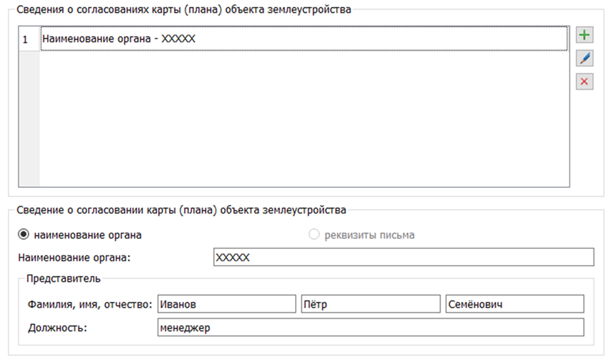Click the first name field containing 'Пётр'

pyautogui.click(x=370, y=304)
